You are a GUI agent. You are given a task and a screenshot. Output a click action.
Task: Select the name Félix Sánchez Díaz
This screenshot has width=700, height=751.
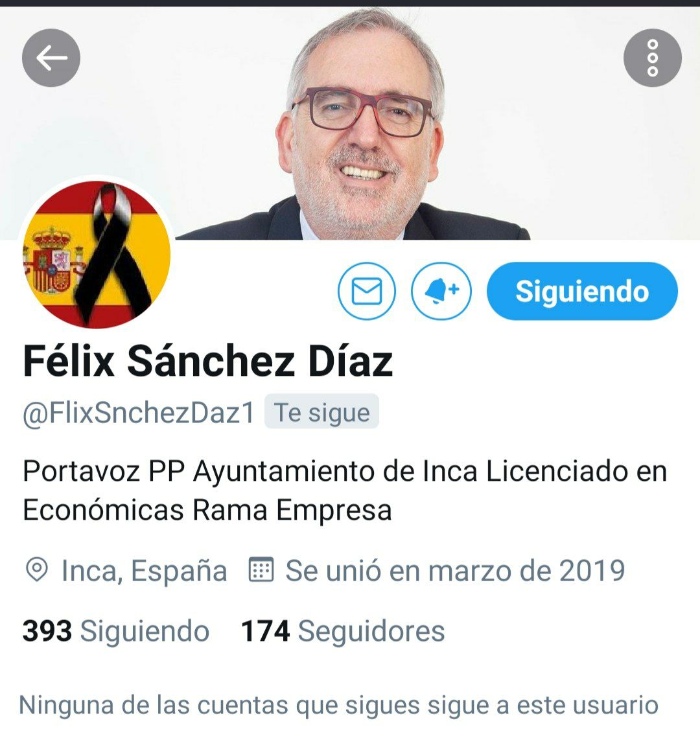[x=208, y=361]
